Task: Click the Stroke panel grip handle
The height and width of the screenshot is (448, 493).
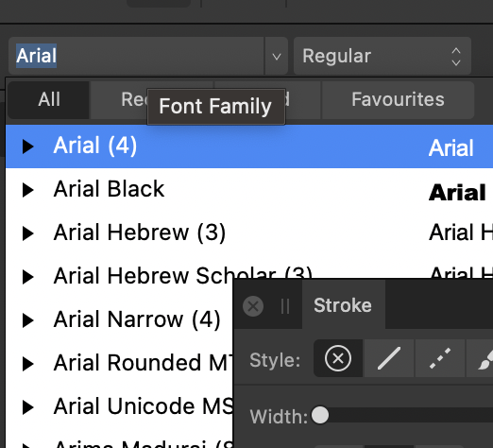Action: (285, 306)
